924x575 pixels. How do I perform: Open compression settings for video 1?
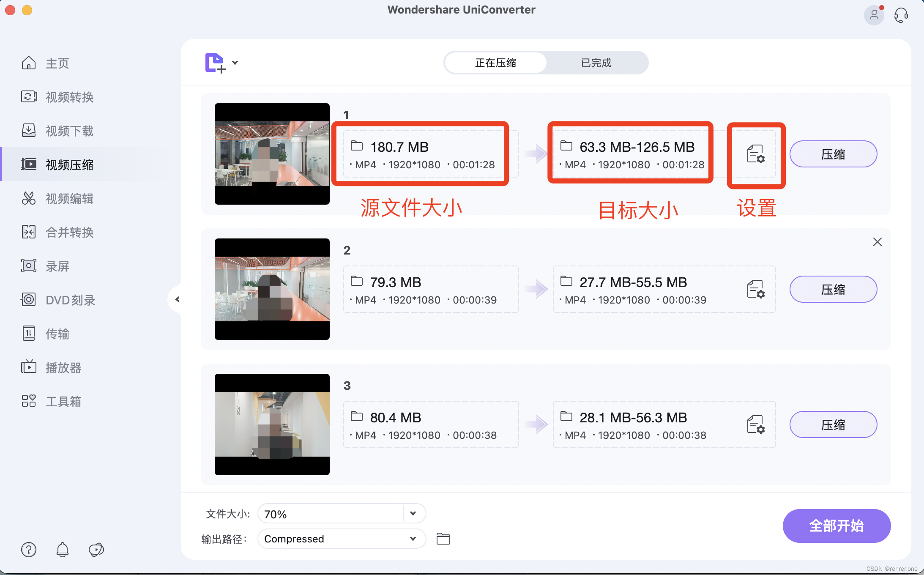pos(755,154)
